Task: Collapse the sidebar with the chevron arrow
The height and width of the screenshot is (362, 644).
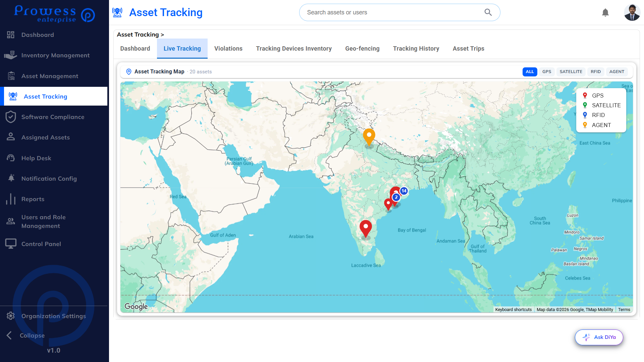Action: 9,336
